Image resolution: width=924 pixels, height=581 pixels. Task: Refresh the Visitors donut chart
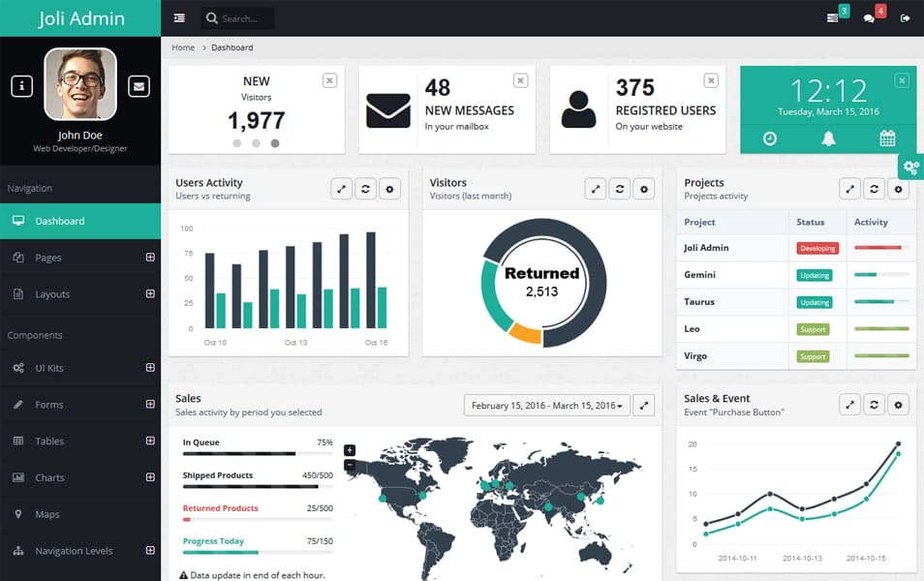click(619, 188)
